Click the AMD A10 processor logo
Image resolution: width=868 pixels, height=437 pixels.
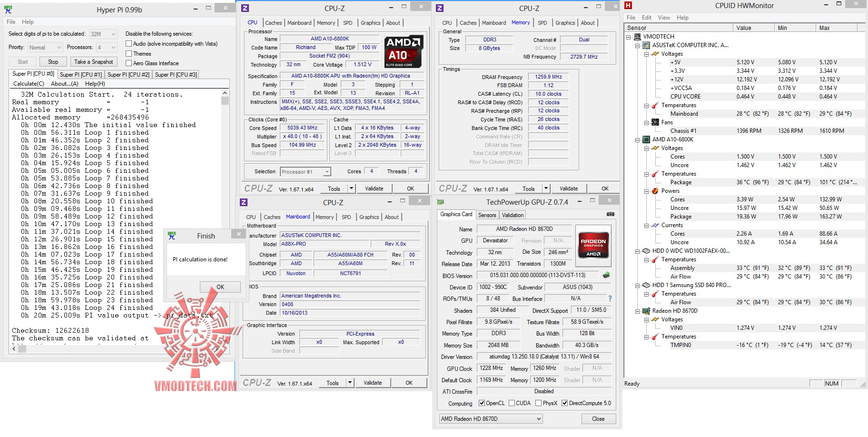click(403, 51)
